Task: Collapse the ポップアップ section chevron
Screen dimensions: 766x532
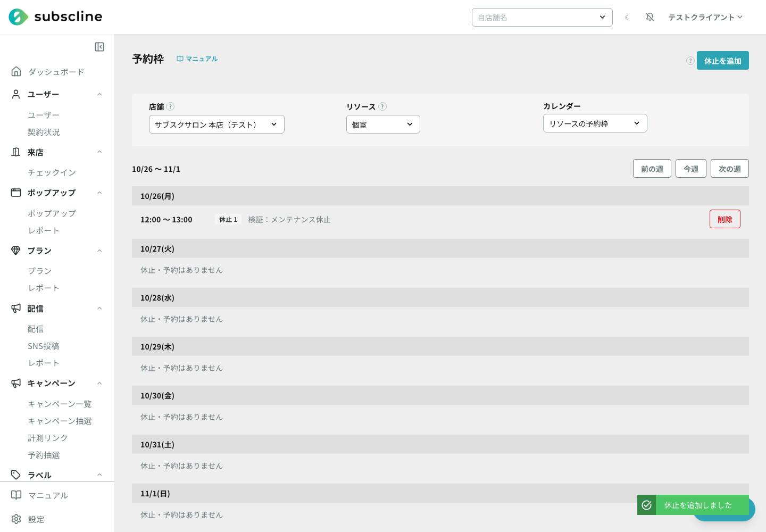Action: point(99,193)
